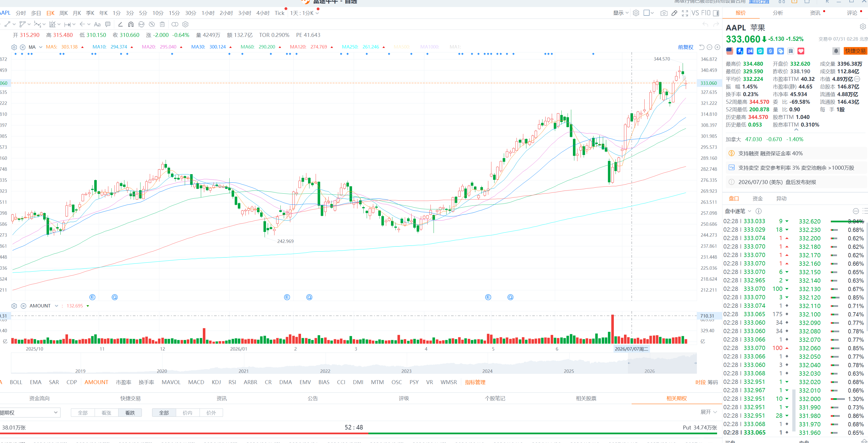This screenshot has width=868, height=443.
Task: Open the 1天:1分K period dropdown
Action: click(x=304, y=13)
